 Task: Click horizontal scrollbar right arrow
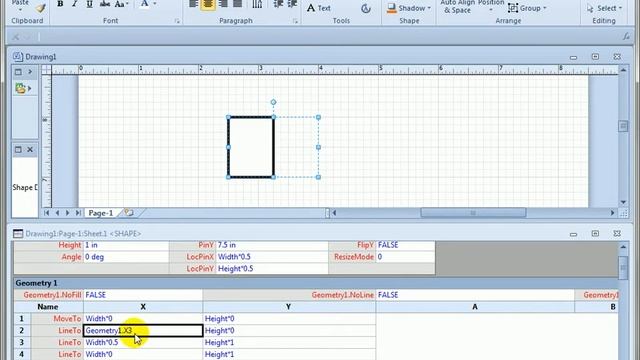pyautogui.click(x=612, y=213)
